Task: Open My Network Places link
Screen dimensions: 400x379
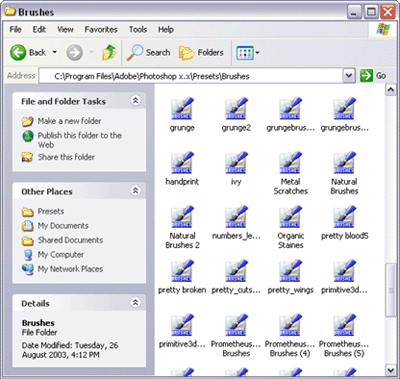Action: coord(70,269)
